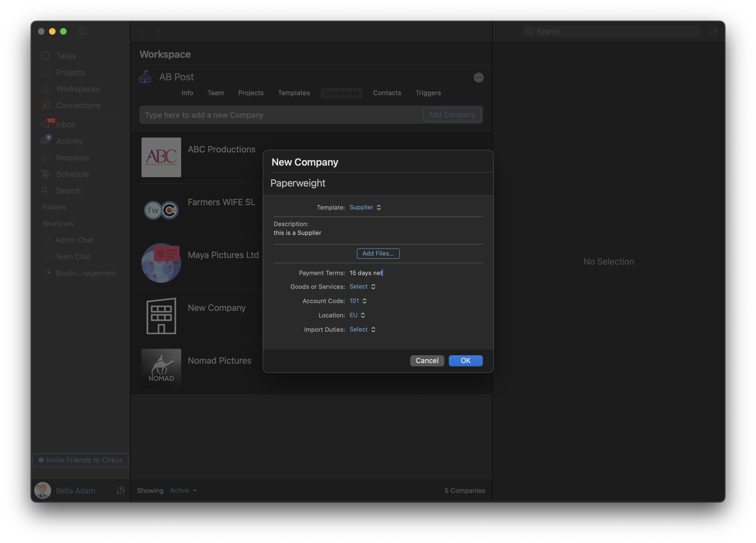Open the Goods or Services Select dropdown

click(x=362, y=286)
